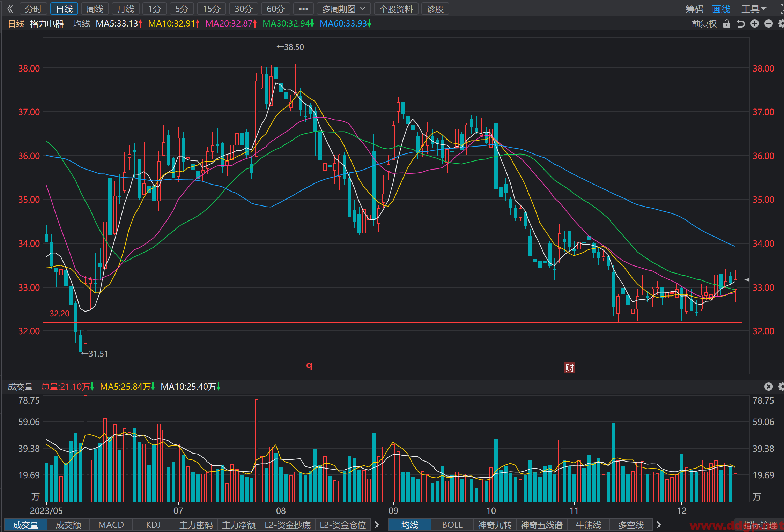The image size is (784, 532).
Task: Click the MA60 blue legend label
Action: (345, 24)
